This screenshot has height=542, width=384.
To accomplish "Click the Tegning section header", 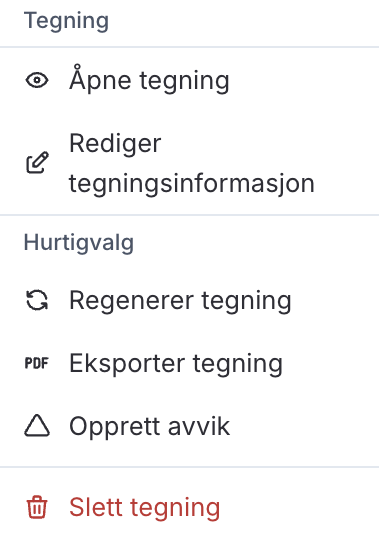I will [66, 21].
